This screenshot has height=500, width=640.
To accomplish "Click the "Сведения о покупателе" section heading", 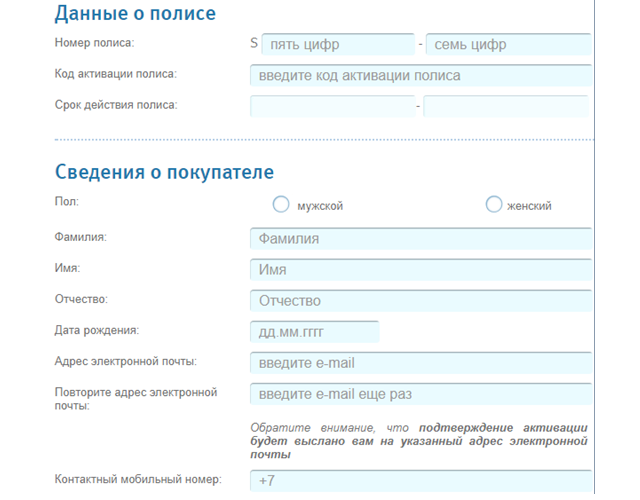I will click(x=164, y=173).
